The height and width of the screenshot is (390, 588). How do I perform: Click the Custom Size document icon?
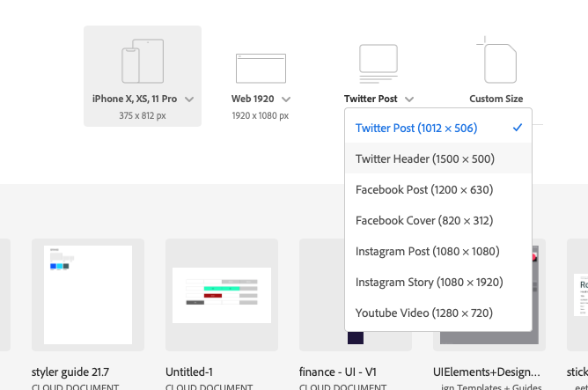tap(496, 60)
